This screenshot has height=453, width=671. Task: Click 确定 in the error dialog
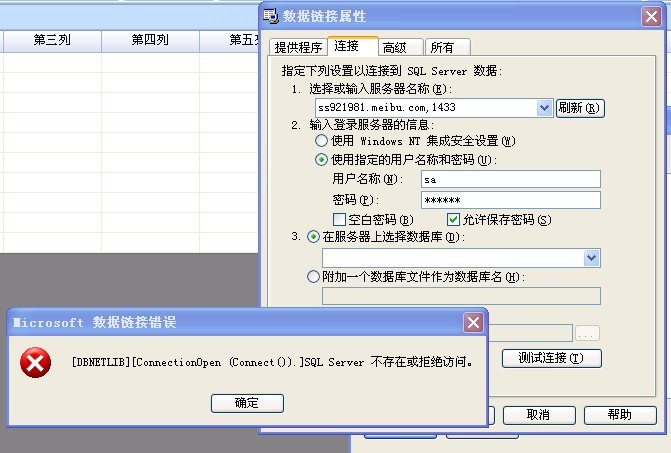247,403
